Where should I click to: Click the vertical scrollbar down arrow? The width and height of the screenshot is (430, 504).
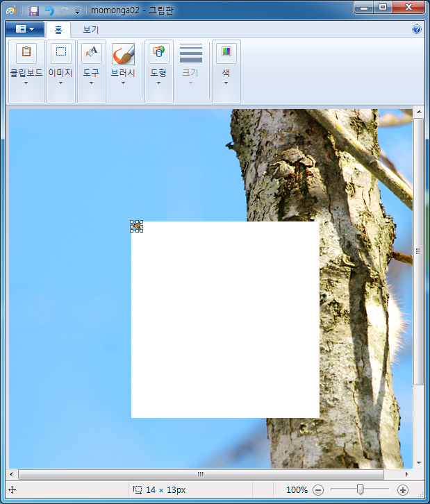pos(418,463)
